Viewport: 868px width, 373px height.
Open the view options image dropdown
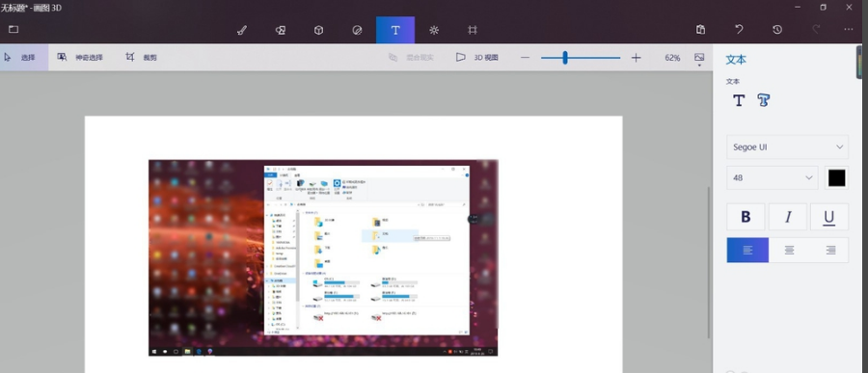pos(699,59)
